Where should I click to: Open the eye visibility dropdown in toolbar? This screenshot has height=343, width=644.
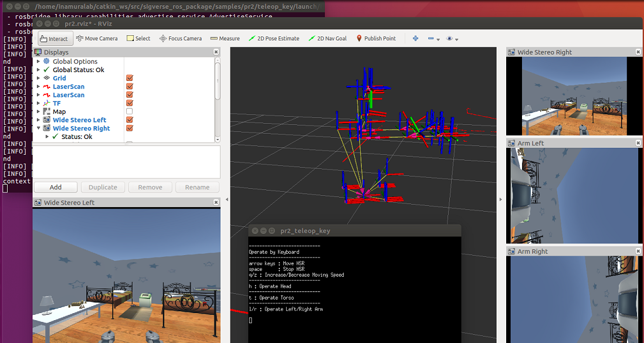tap(452, 39)
